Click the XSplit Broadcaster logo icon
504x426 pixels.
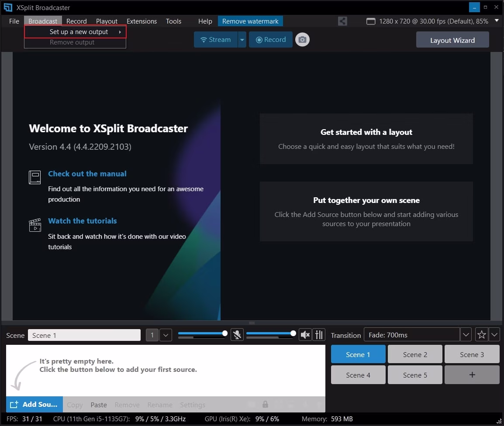click(8, 7)
